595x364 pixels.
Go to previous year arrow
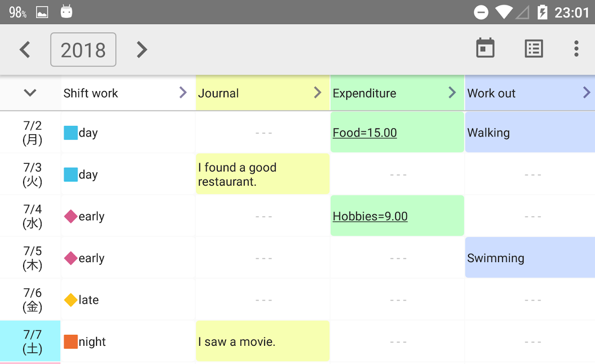(x=25, y=50)
